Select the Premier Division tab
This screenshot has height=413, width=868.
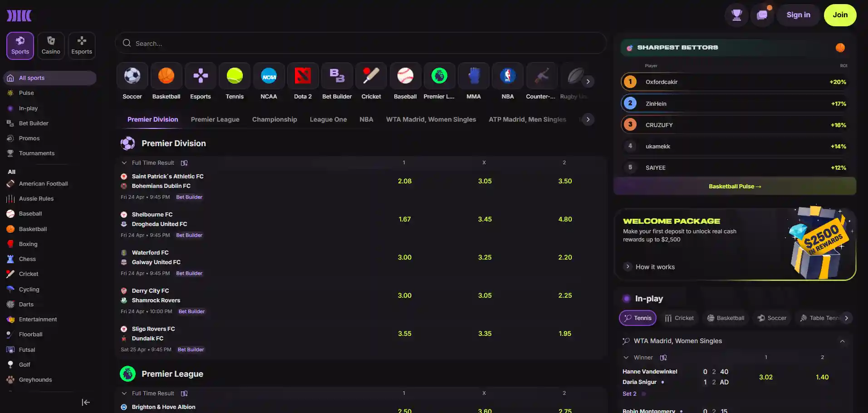pyautogui.click(x=153, y=119)
